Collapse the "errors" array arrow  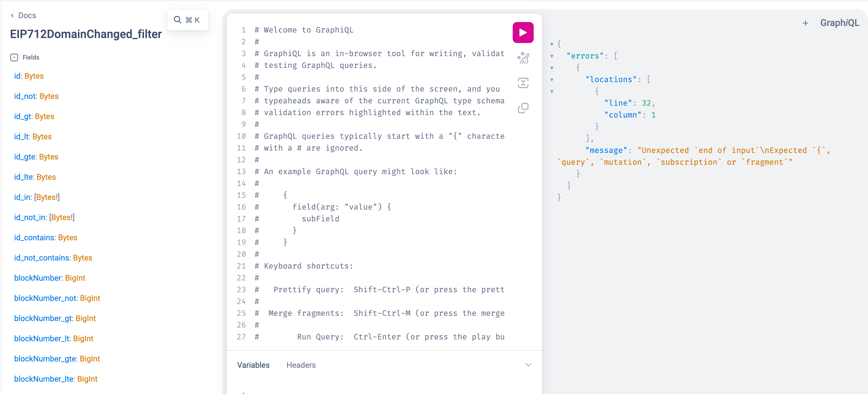tap(552, 56)
